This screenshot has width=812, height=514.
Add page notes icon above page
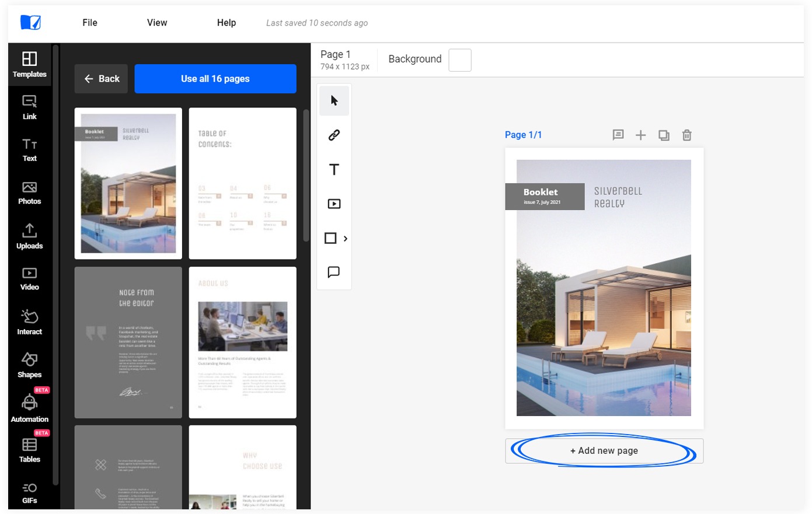(618, 135)
